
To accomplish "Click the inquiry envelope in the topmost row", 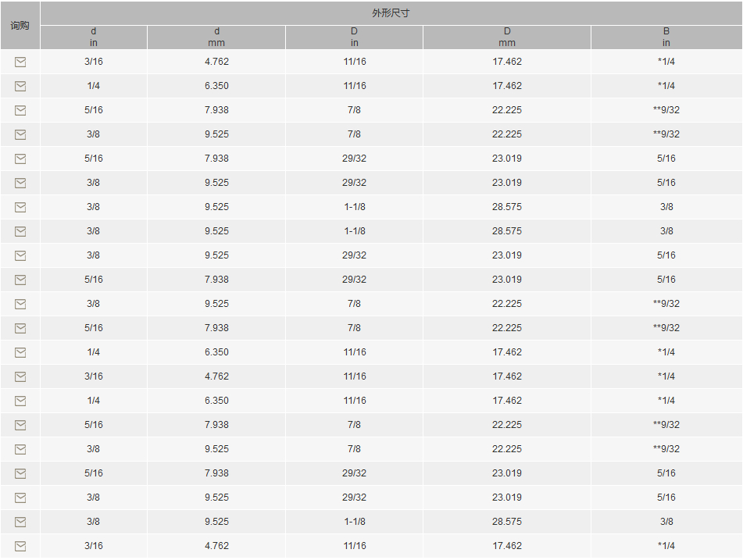I will (20, 62).
